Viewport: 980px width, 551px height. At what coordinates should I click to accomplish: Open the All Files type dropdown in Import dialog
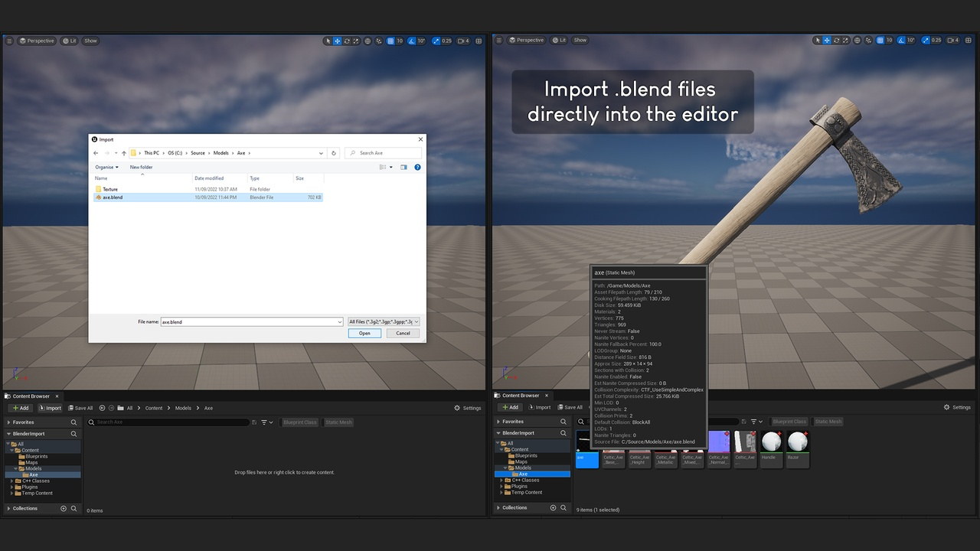coord(383,321)
